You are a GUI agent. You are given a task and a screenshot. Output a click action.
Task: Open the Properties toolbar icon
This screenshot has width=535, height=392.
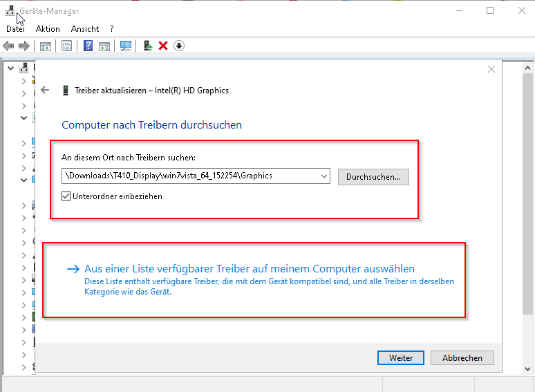[x=66, y=46]
